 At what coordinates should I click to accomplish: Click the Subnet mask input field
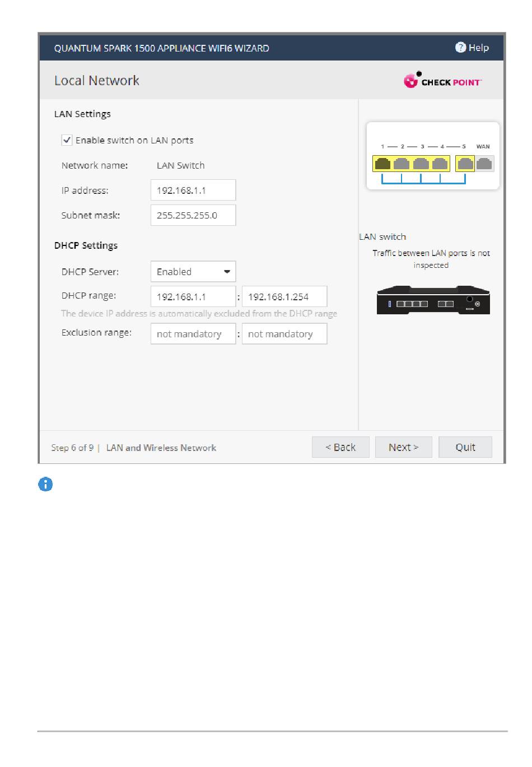point(193,215)
